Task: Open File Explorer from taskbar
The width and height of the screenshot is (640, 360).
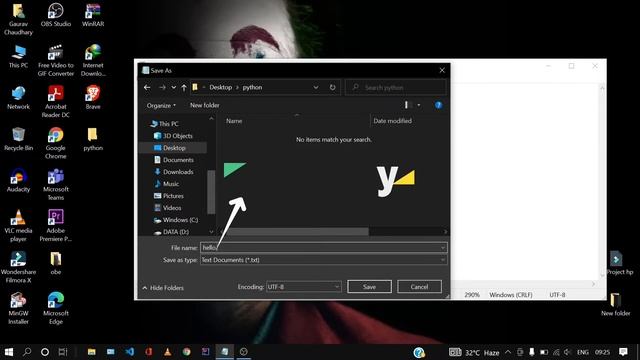Action: 91,352
